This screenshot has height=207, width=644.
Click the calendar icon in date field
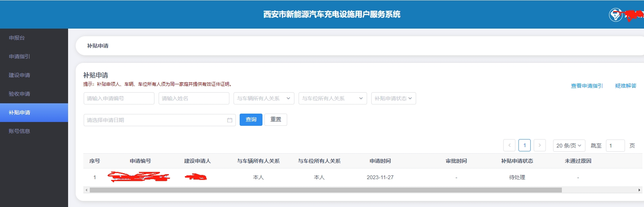click(229, 120)
